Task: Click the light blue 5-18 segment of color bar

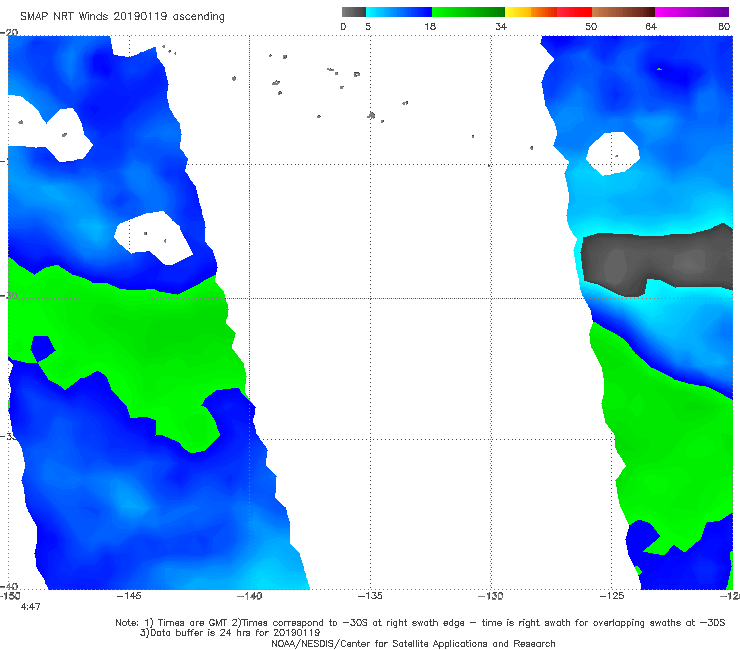Action: click(x=399, y=12)
